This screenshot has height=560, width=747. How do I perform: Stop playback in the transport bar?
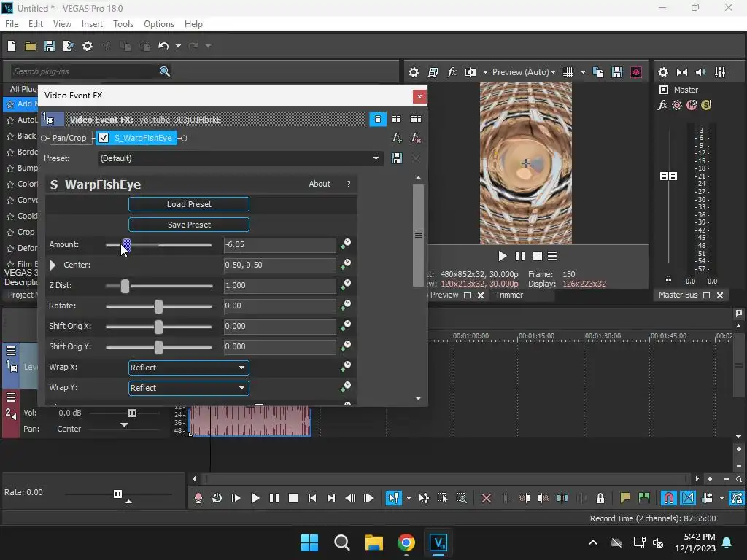point(293,498)
